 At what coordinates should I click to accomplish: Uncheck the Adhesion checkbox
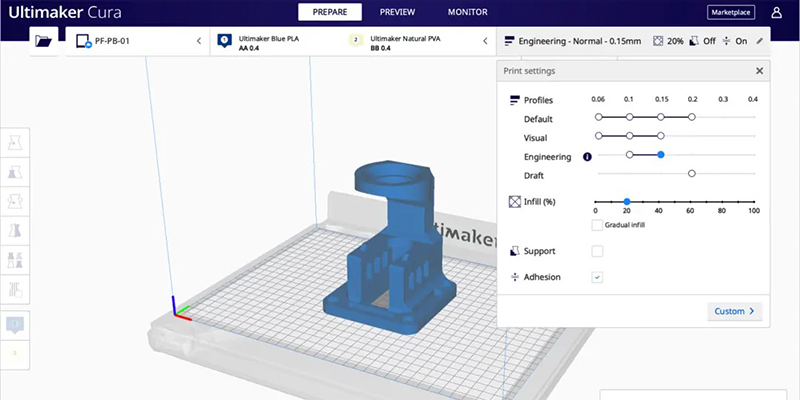click(597, 277)
